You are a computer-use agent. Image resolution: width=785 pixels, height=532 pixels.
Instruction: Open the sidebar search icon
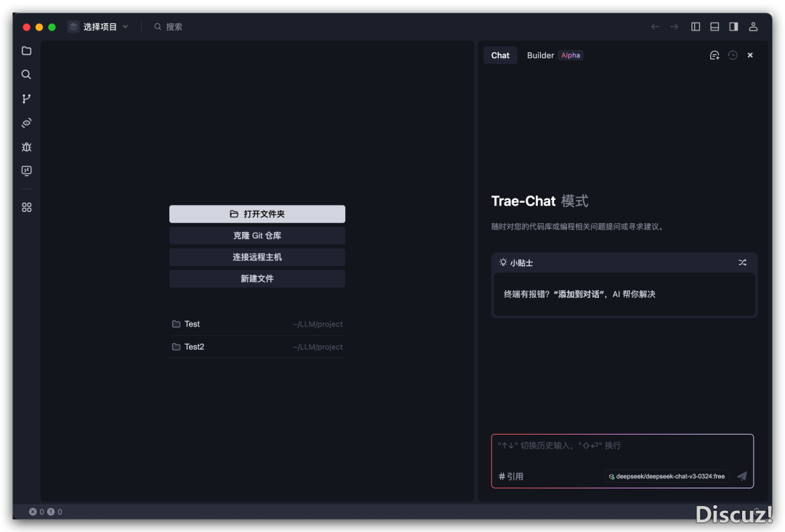click(x=27, y=75)
